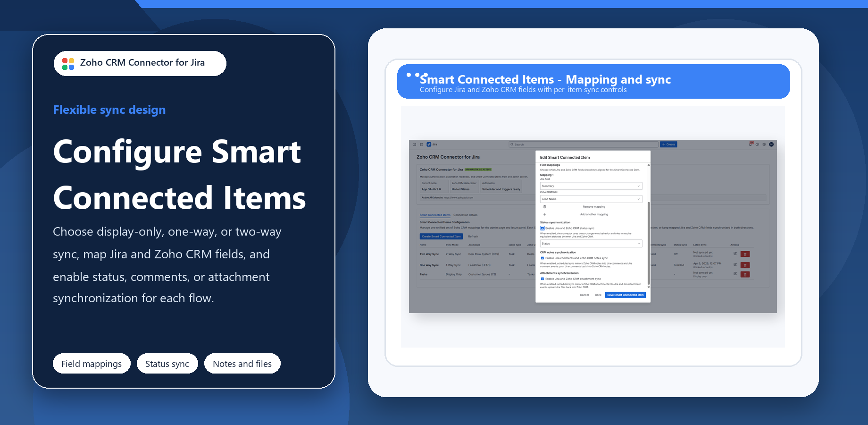Open Jira settings gear in the top bar
Viewport: 868px width, 425px height.
tap(764, 144)
